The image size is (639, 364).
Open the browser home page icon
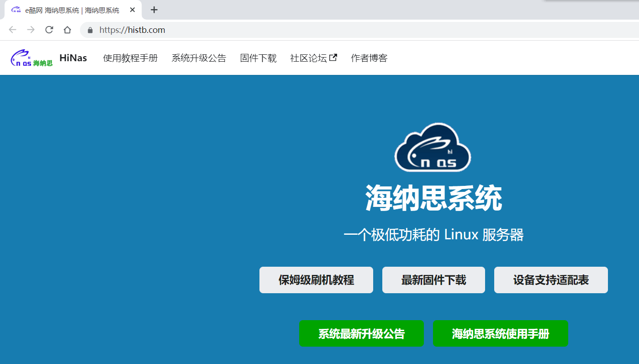(x=67, y=30)
